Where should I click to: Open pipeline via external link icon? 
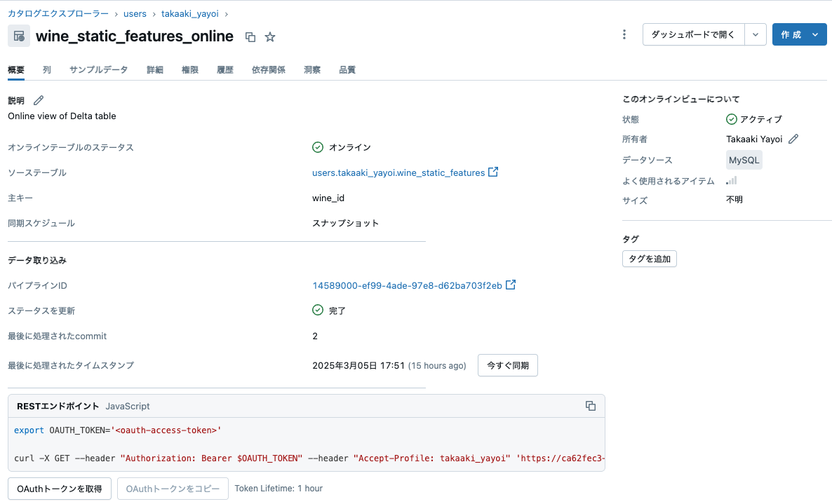509,285
